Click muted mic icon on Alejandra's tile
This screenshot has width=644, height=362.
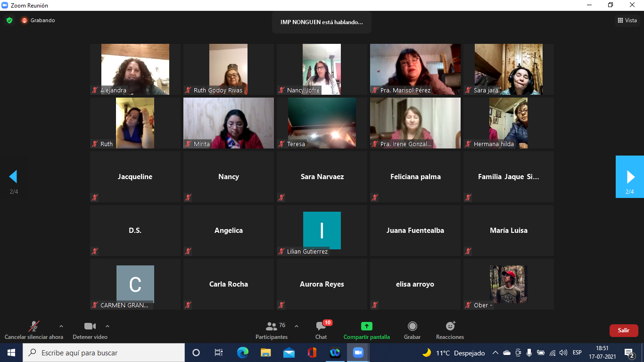click(x=95, y=90)
